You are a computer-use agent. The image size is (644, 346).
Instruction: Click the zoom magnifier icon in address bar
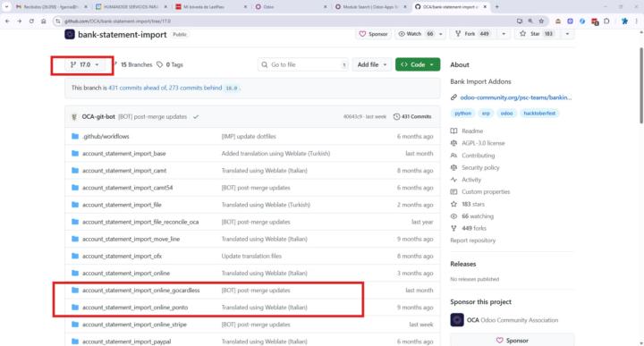click(530, 21)
